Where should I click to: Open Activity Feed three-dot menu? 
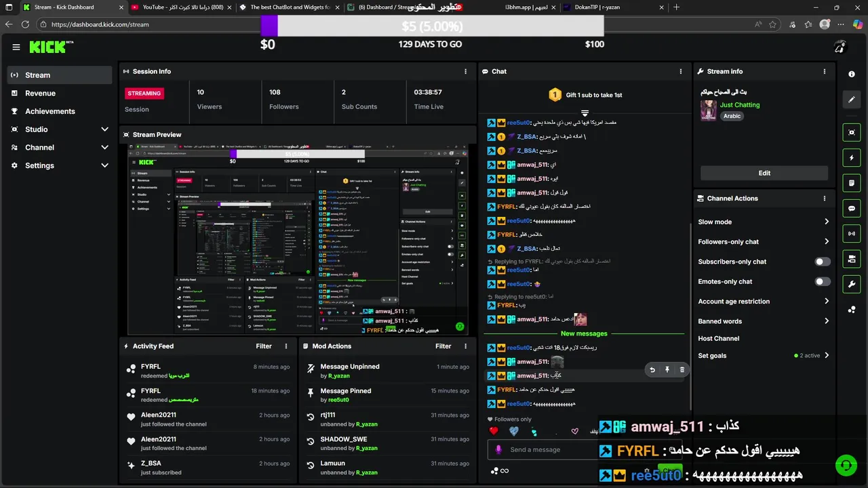click(286, 346)
